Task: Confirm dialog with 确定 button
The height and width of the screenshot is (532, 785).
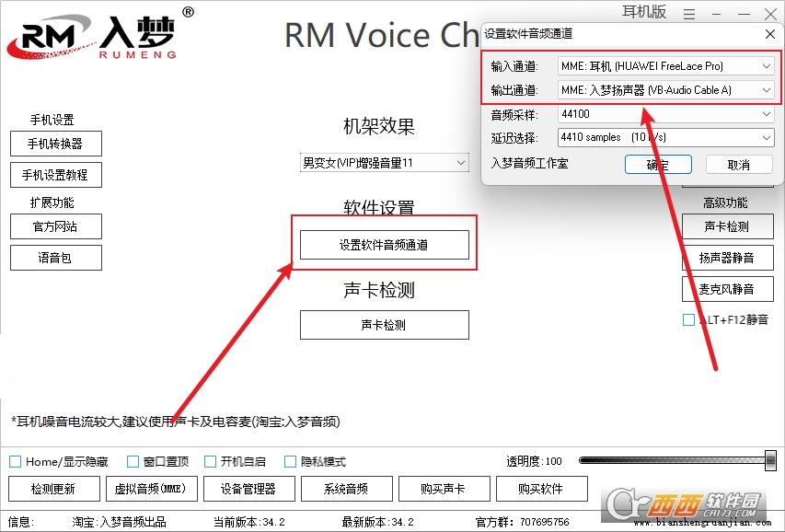Action: (658, 165)
